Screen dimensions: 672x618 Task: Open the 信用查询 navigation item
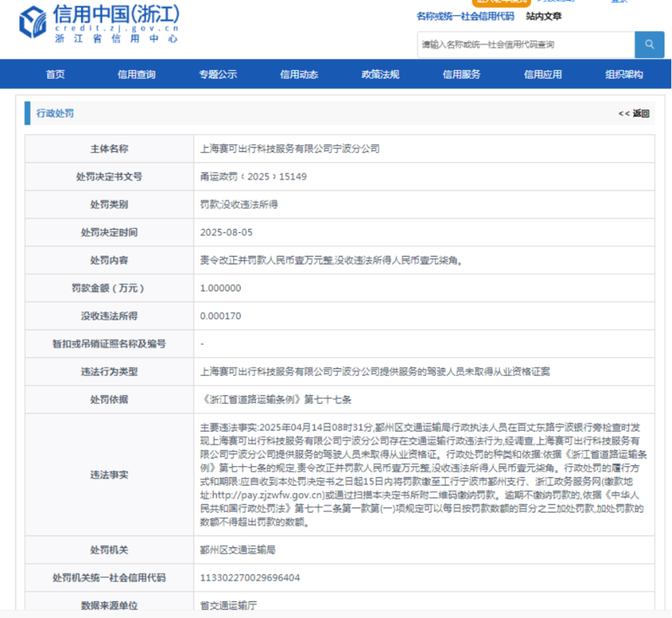136,75
